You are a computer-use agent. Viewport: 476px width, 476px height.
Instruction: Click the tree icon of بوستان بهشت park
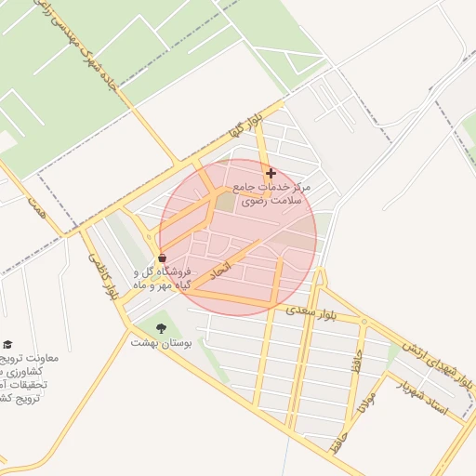pyautogui.click(x=161, y=328)
